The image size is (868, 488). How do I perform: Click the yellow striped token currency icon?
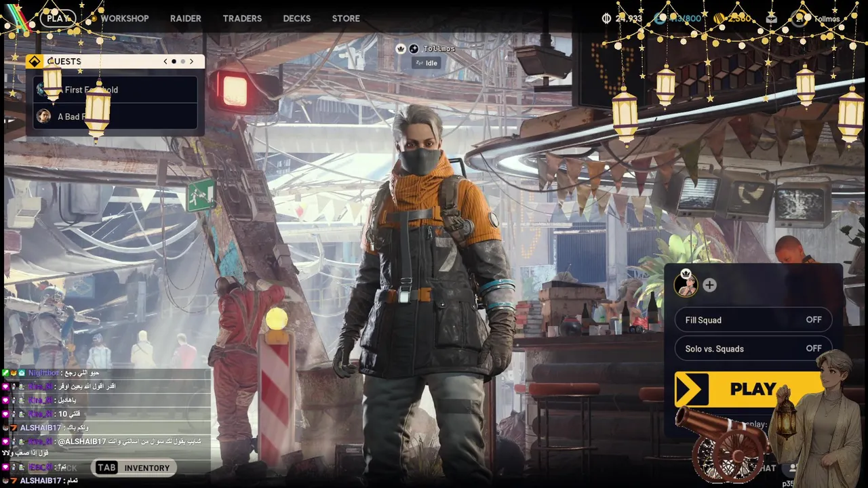tap(719, 18)
